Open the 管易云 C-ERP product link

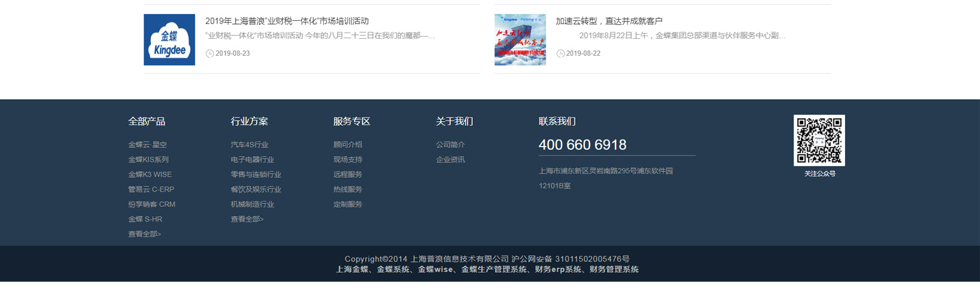click(151, 189)
